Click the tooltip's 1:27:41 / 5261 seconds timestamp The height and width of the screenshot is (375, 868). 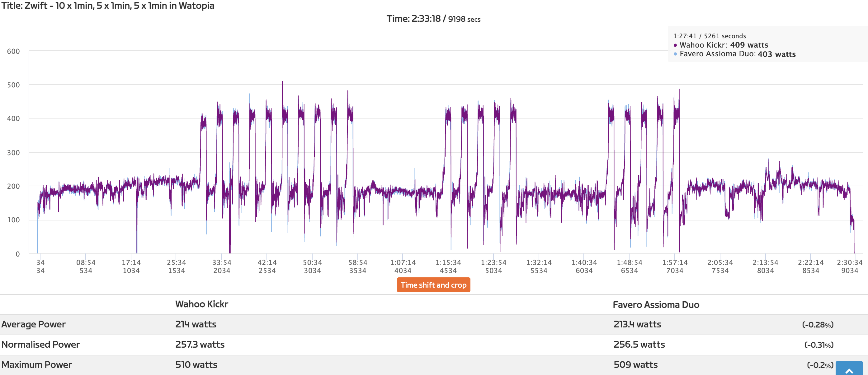(709, 36)
